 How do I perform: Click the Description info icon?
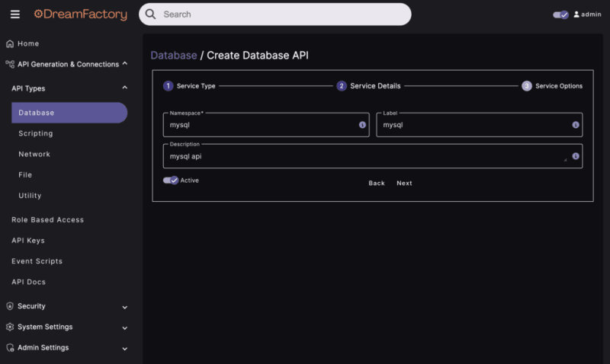(x=576, y=156)
